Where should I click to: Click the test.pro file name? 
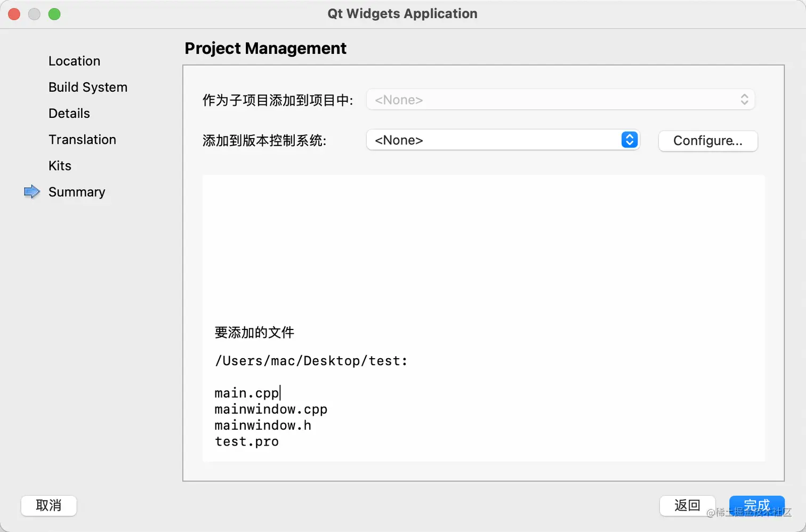pyautogui.click(x=247, y=441)
